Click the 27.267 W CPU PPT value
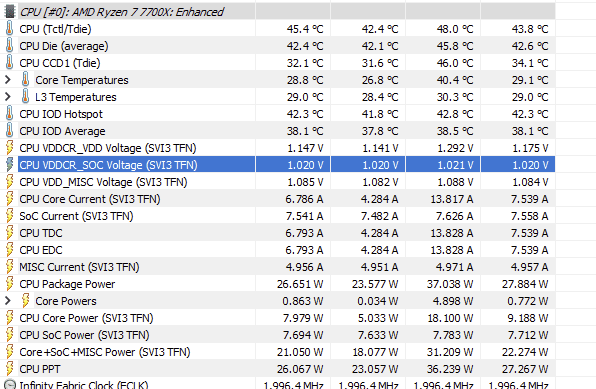The height and width of the screenshot is (389, 596). (525, 370)
